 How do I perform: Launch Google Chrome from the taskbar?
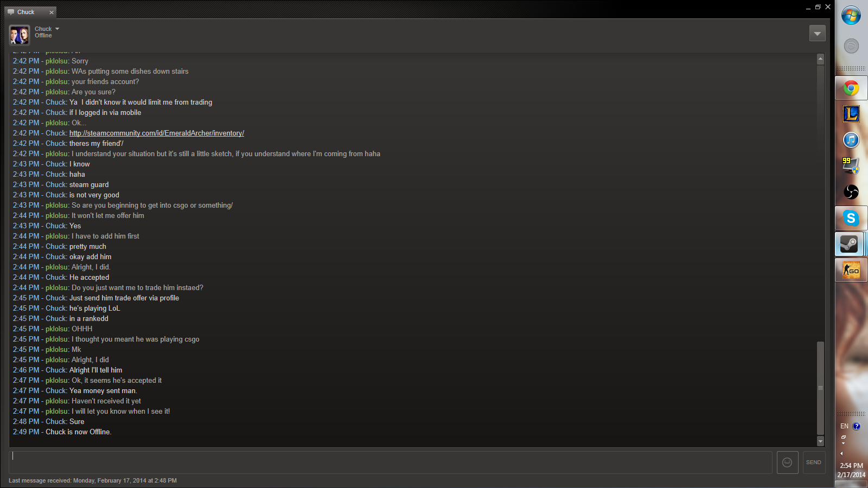coord(851,88)
